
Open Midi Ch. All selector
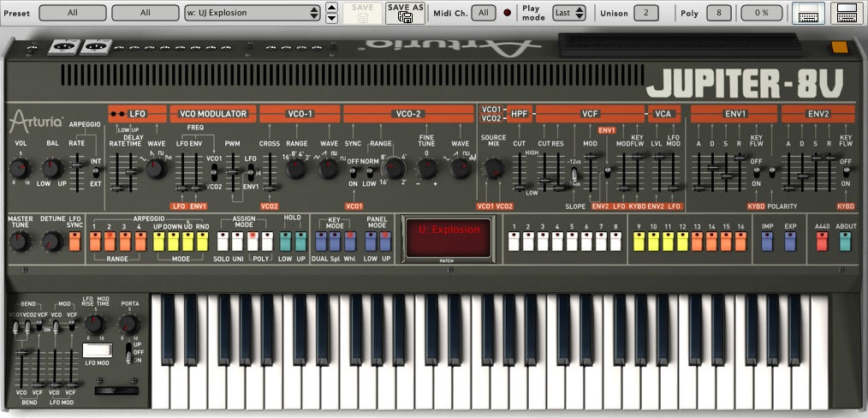click(484, 12)
